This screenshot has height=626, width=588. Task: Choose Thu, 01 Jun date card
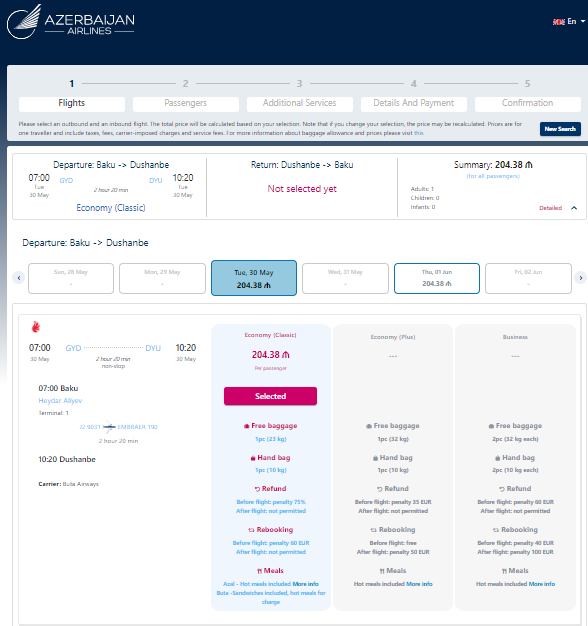pos(437,278)
